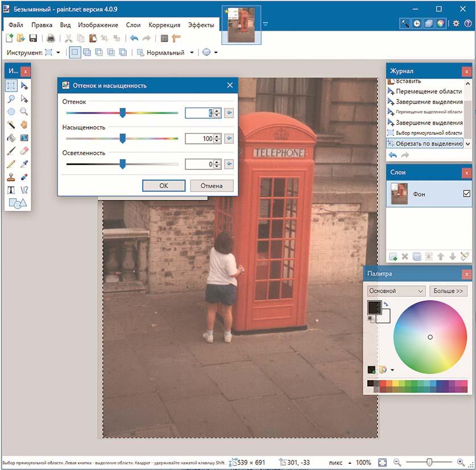Open the Эффекты menu

pos(201,25)
